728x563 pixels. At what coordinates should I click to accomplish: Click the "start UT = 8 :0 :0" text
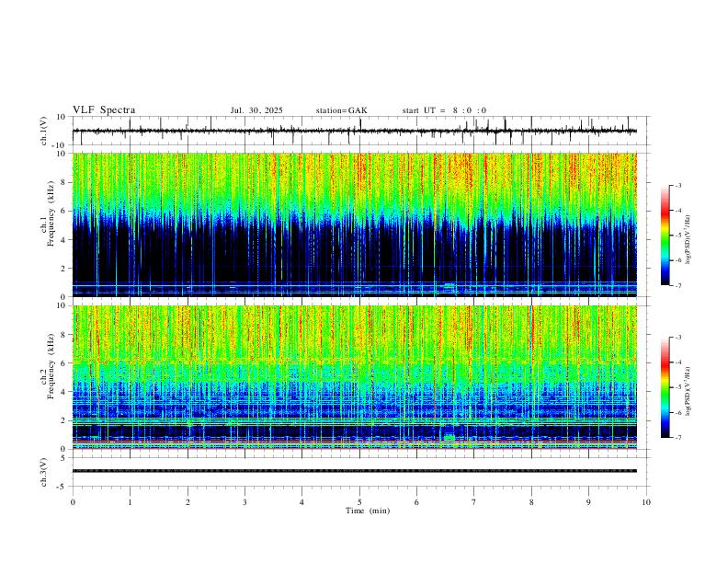click(444, 110)
